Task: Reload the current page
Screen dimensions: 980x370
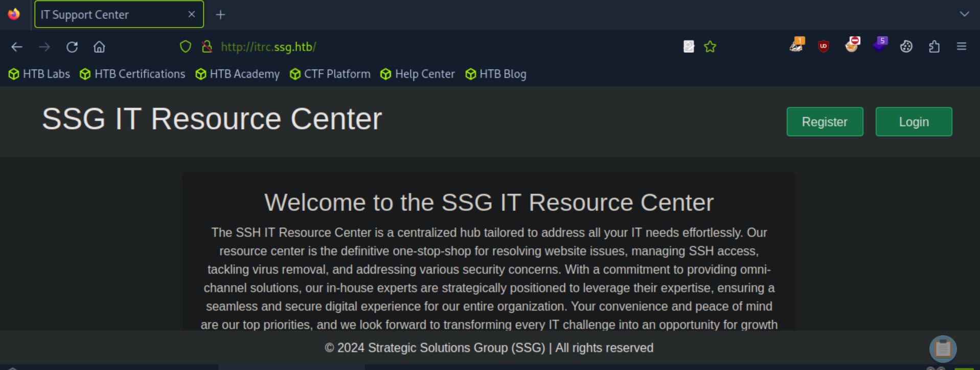Action: (72, 47)
